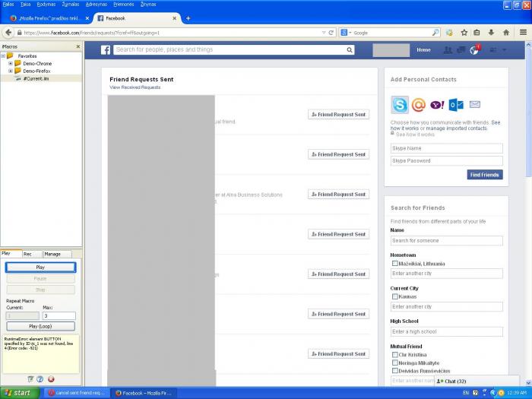The width and height of the screenshot is (532, 399).
Task: Open the Priemonės menu
Action: 123,4
